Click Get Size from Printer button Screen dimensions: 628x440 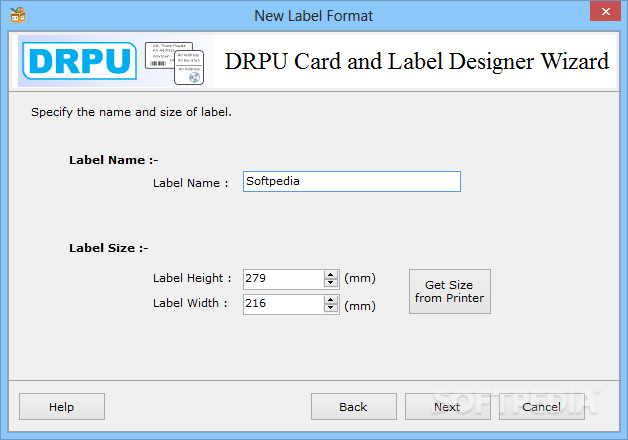449,291
